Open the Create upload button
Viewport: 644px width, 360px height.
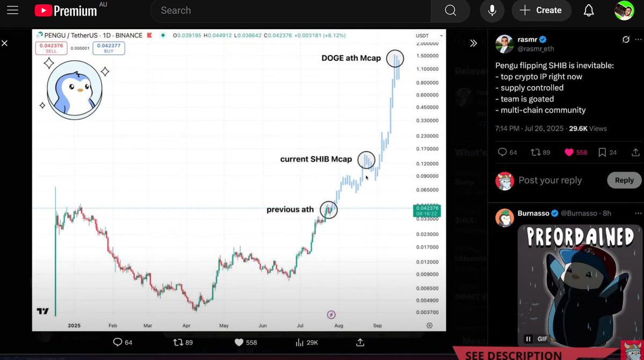541,11
